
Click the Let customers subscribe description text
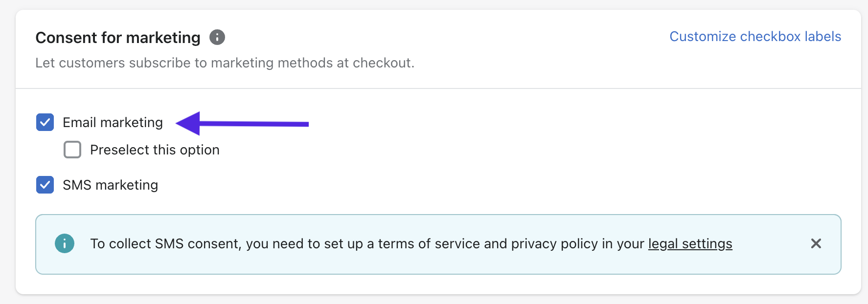[225, 63]
